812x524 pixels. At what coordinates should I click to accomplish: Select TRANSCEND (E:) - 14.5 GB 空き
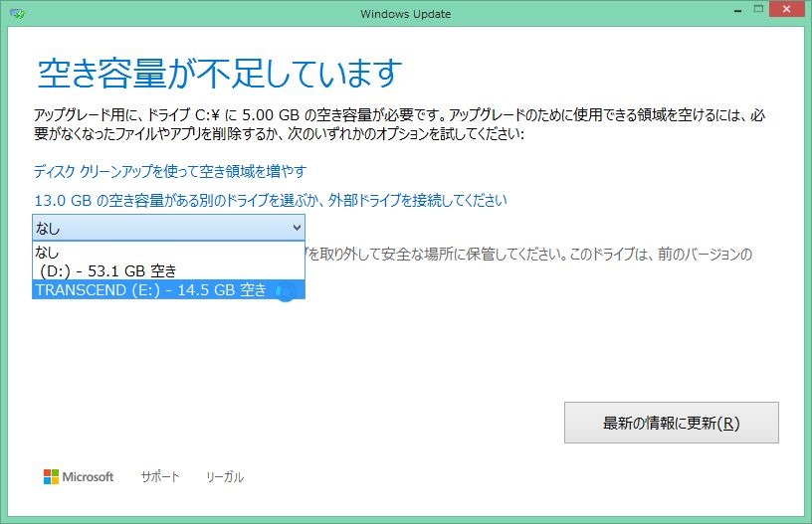click(x=168, y=289)
